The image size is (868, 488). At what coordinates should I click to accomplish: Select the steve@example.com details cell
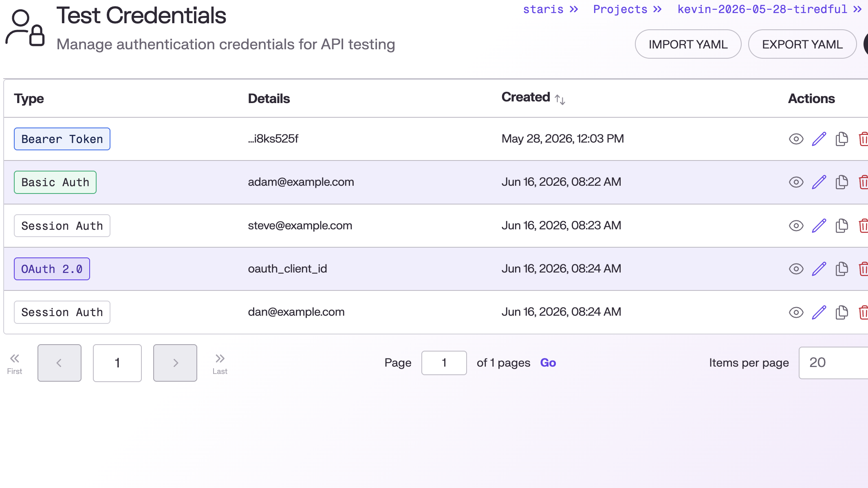(300, 226)
